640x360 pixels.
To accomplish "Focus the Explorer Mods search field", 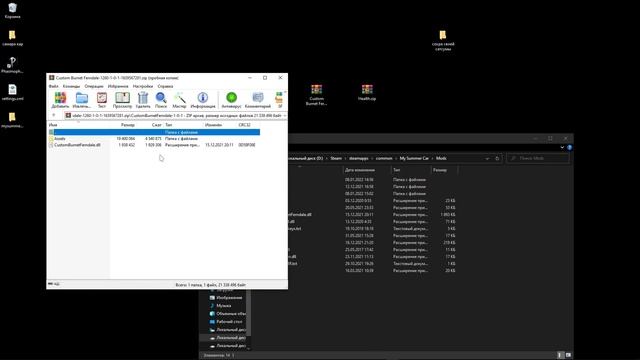I will (538, 158).
